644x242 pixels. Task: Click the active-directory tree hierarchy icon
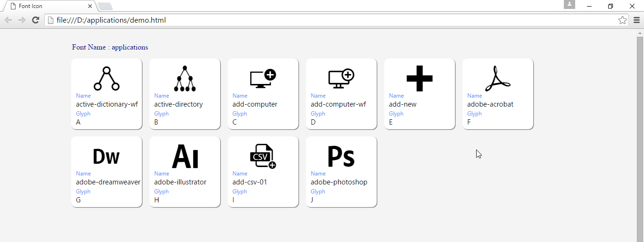pyautogui.click(x=185, y=78)
